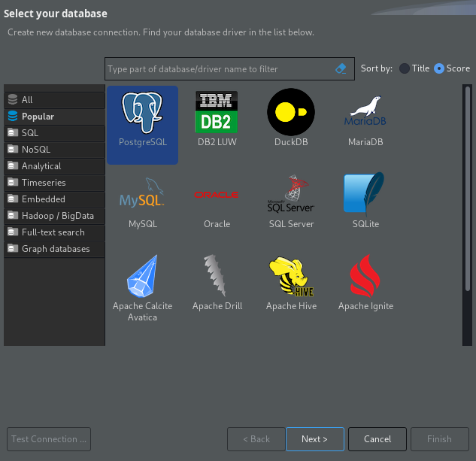Viewport: 476px width, 461px height.
Task: Pick the Microsoft SQL Server driver
Action: click(x=291, y=202)
